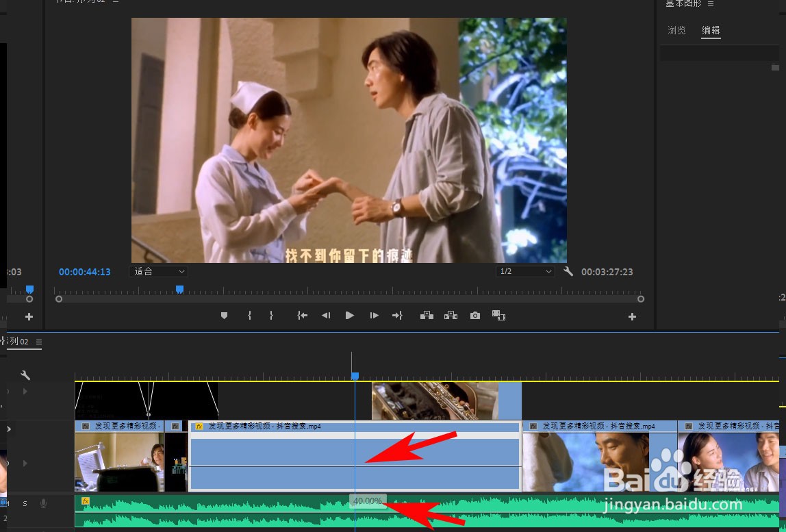Click fx badge on the audio clip
The height and width of the screenshot is (532, 786).
85,501
